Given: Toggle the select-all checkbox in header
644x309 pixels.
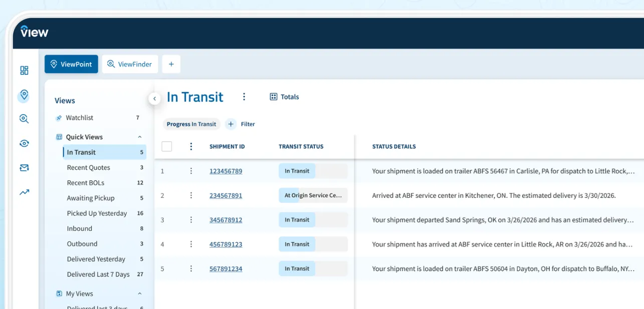Looking at the screenshot, I should click(167, 146).
